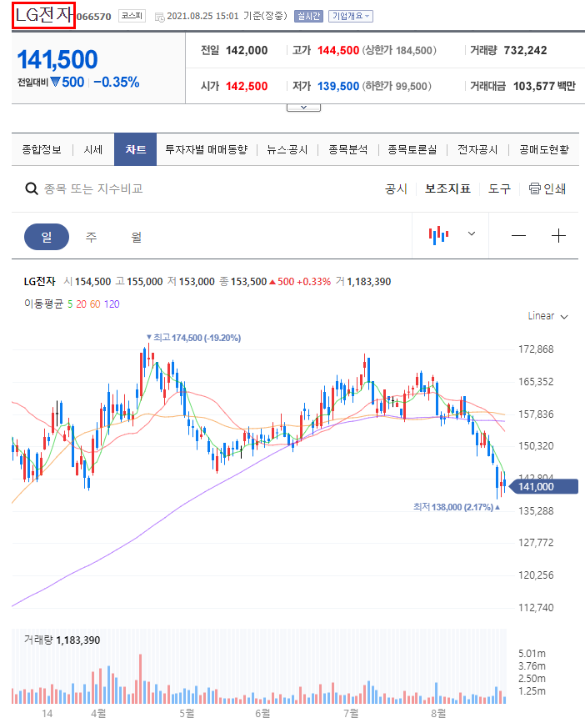
Task: Open the 보조지표 indicators menu
Action: (447, 188)
